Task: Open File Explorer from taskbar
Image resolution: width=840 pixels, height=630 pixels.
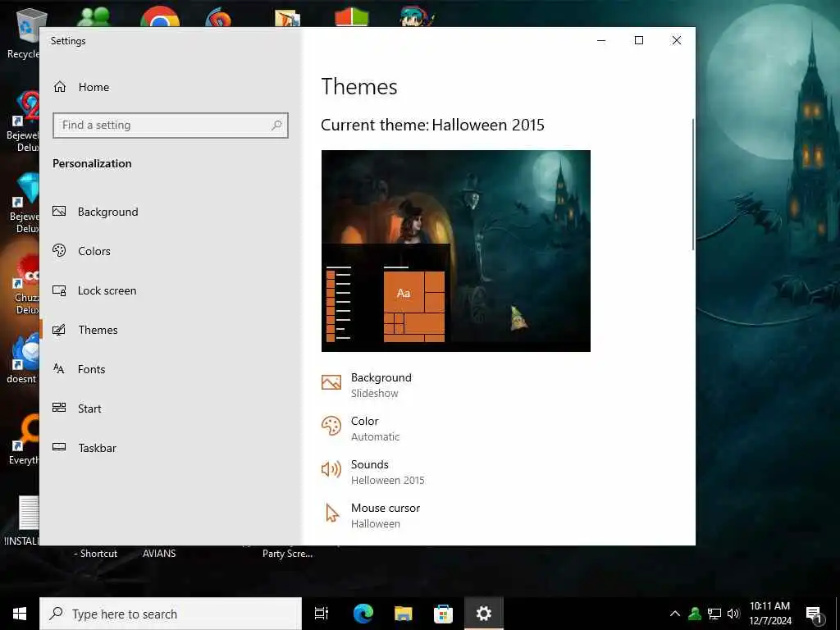Action: (404, 614)
